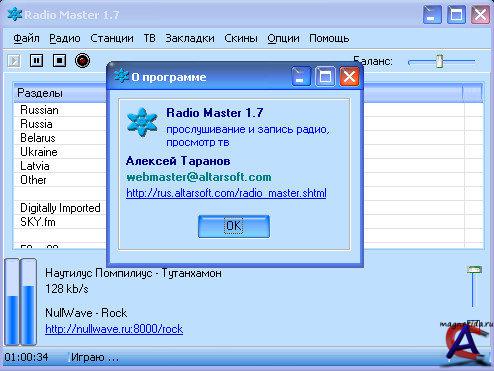Open the Файл menu
Screen dimensions: 494x371
point(26,38)
